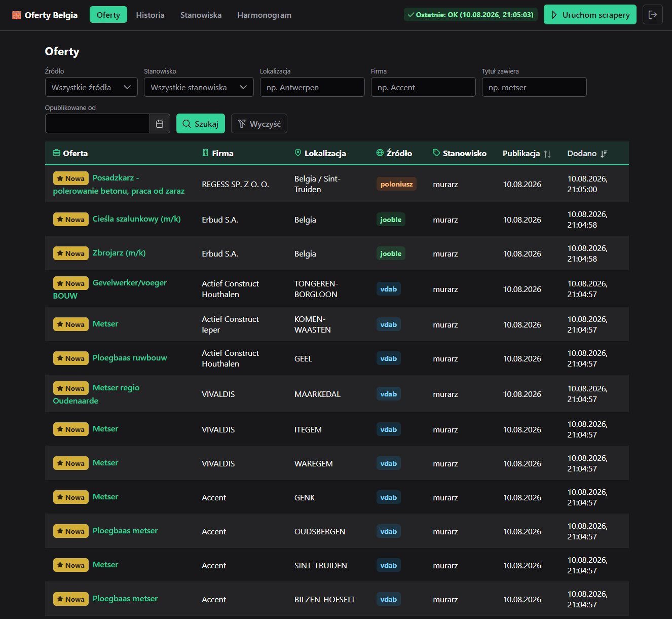Click the Stanowisko column header

click(x=460, y=153)
